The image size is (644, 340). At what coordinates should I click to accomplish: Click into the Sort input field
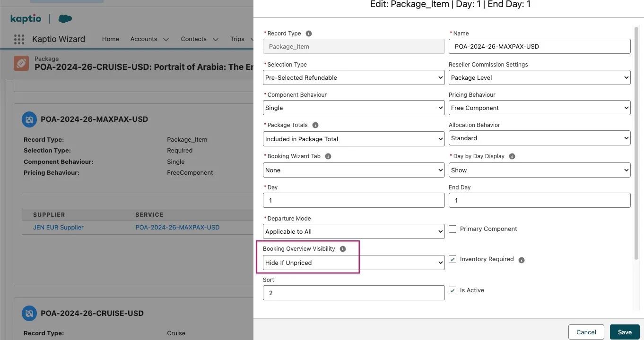[353, 293]
